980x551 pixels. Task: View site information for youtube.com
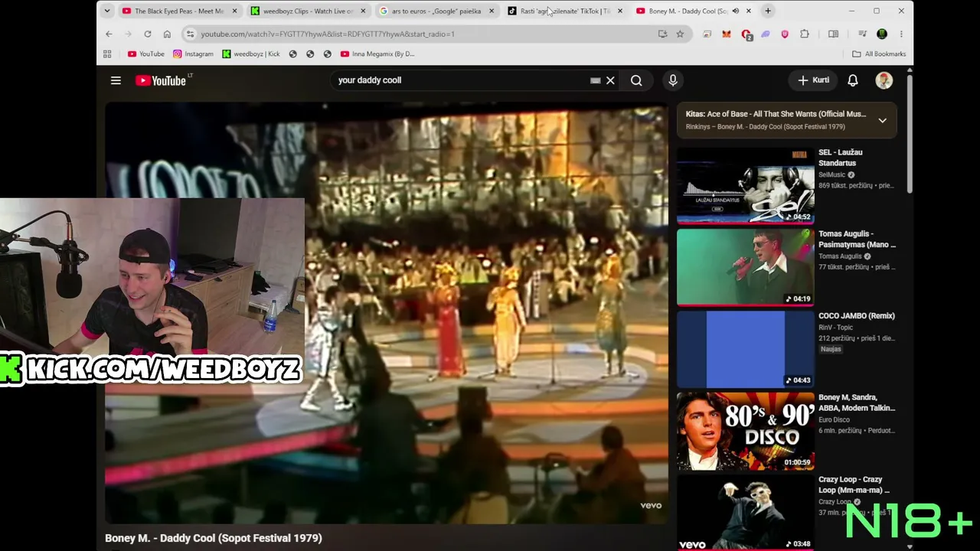190,34
